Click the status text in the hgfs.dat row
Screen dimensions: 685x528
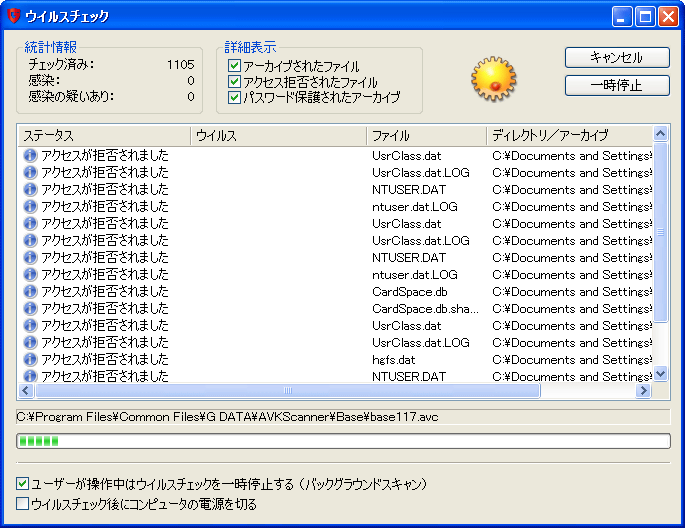tap(104, 359)
